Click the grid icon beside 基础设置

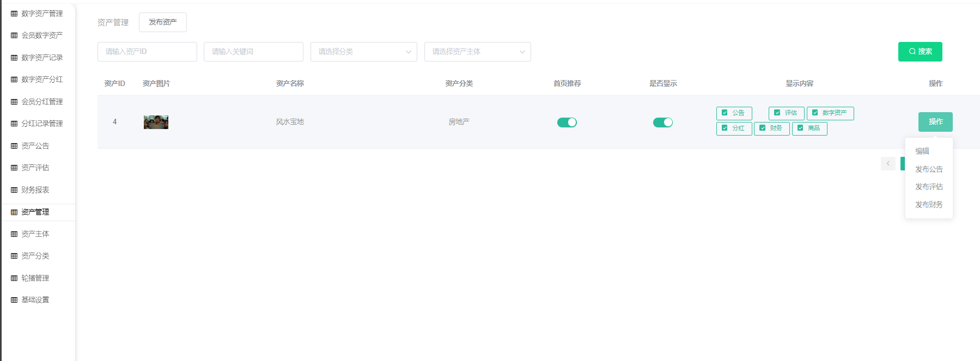[x=14, y=300]
